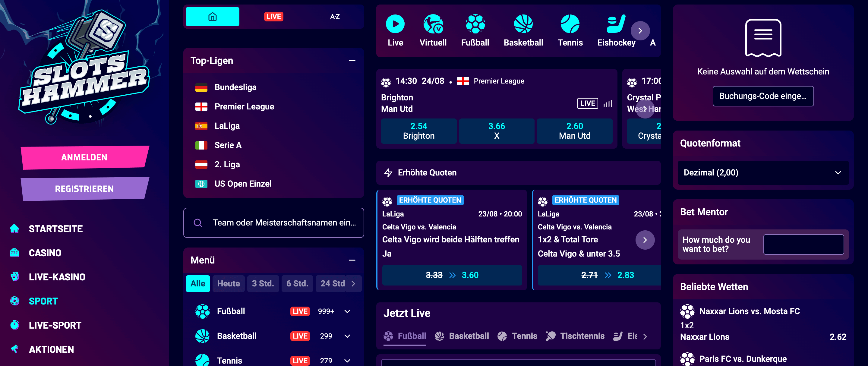Viewport: 868px width, 366px height.
Task: Choose the Eishockey icon in top bar
Action: [616, 24]
